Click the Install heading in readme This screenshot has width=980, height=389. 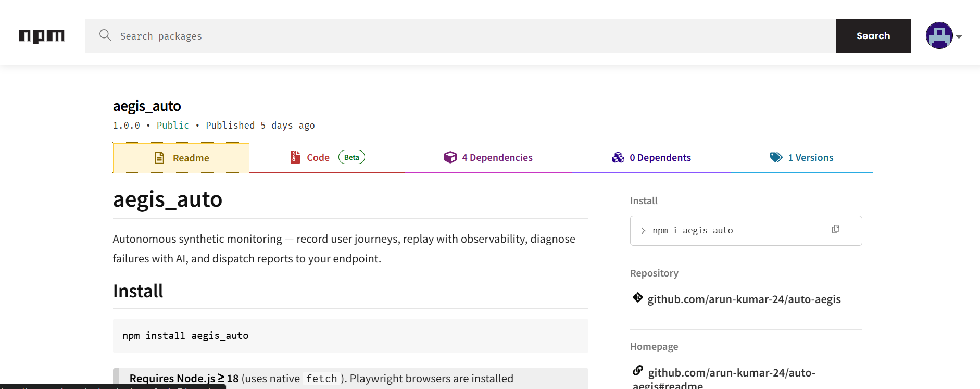coord(138,291)
